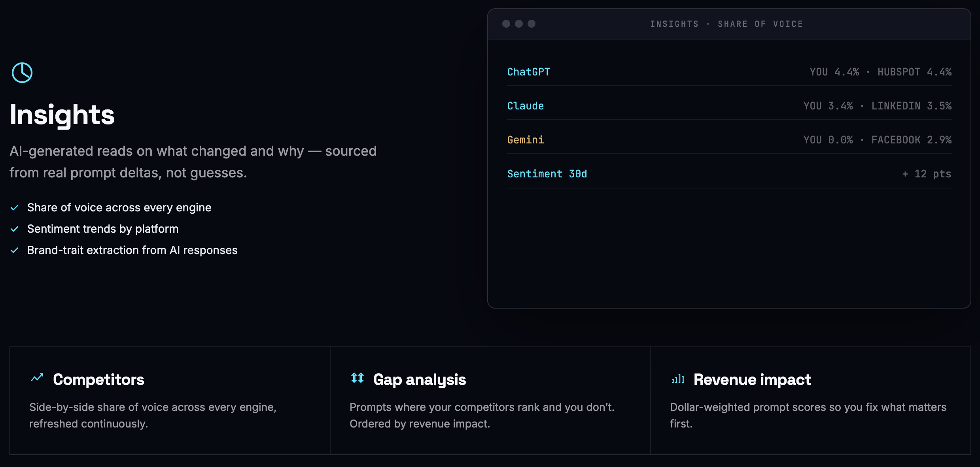Click the Competitors trend-line icon
The image size is (980, 467).
point(37,378)
